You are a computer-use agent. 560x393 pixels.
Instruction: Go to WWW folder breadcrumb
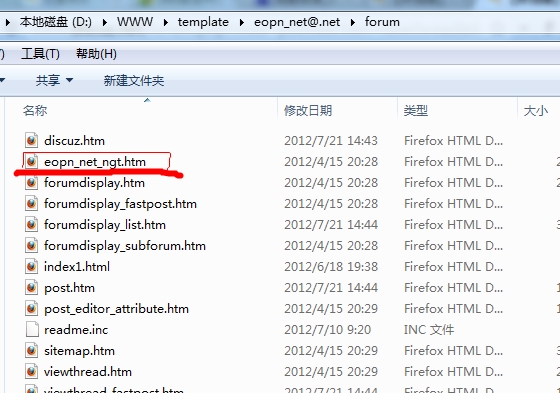[135, 22]
